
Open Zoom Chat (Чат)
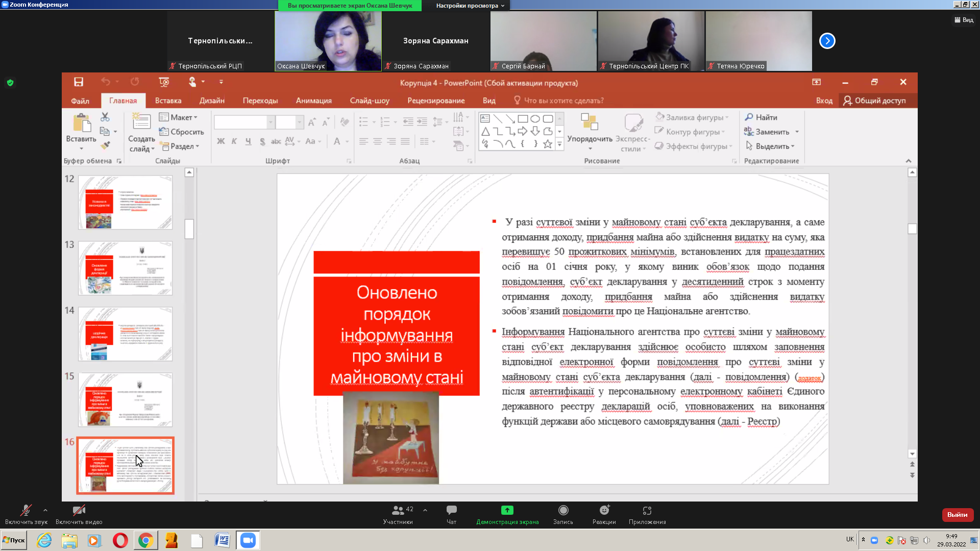tap(452, 514)
